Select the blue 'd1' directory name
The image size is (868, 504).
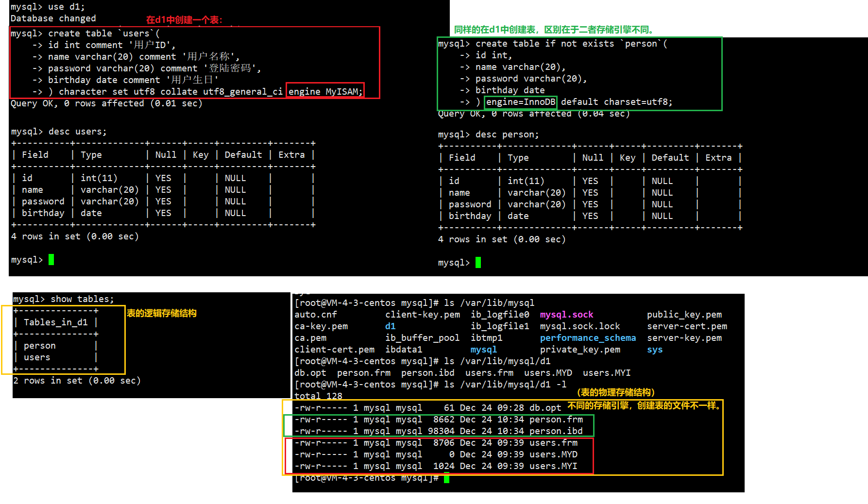[x=391, y=326]
